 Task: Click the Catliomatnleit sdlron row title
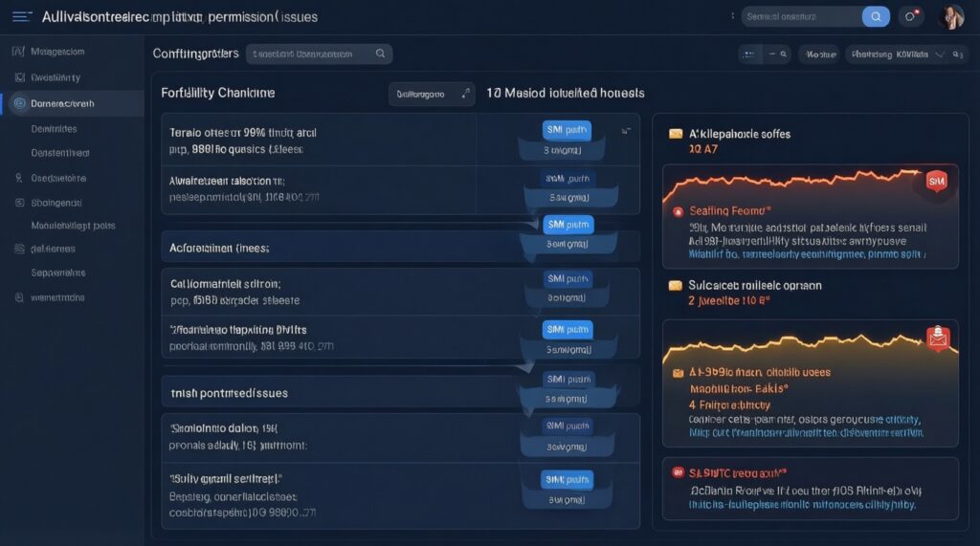(x=225, y=284)
